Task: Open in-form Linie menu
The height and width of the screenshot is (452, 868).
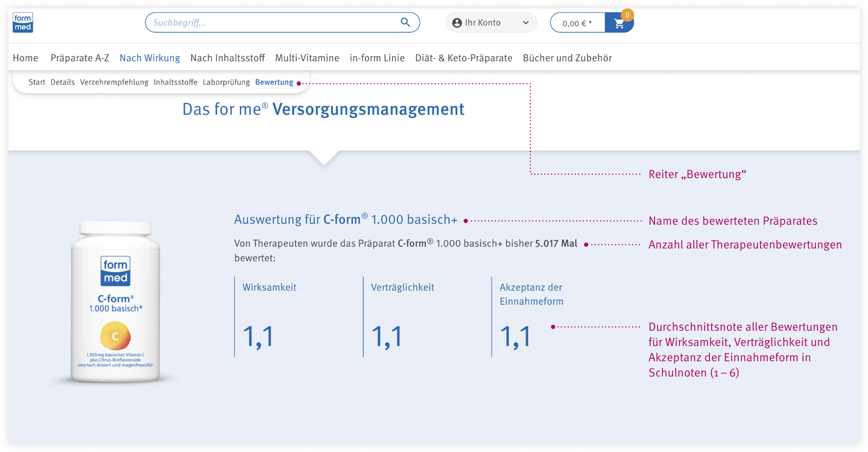Action: [377, 58]
